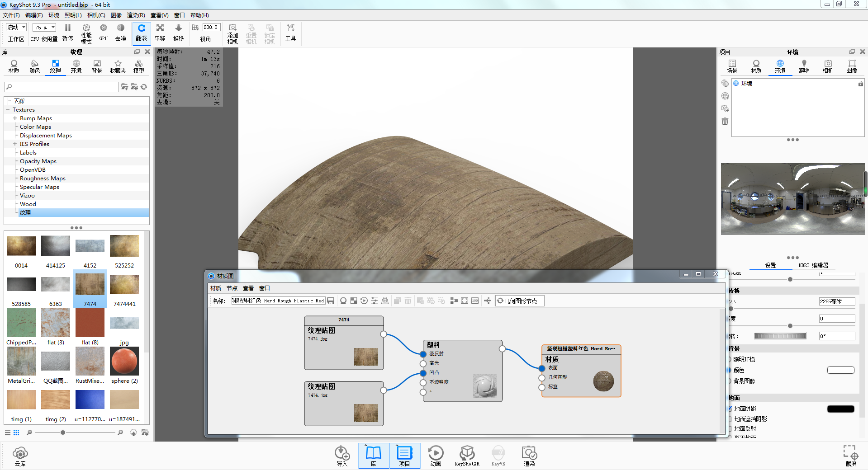Screen dimensions: 868x470
Task: Click the ground shadow black color swatch
Action: (840, 409)
